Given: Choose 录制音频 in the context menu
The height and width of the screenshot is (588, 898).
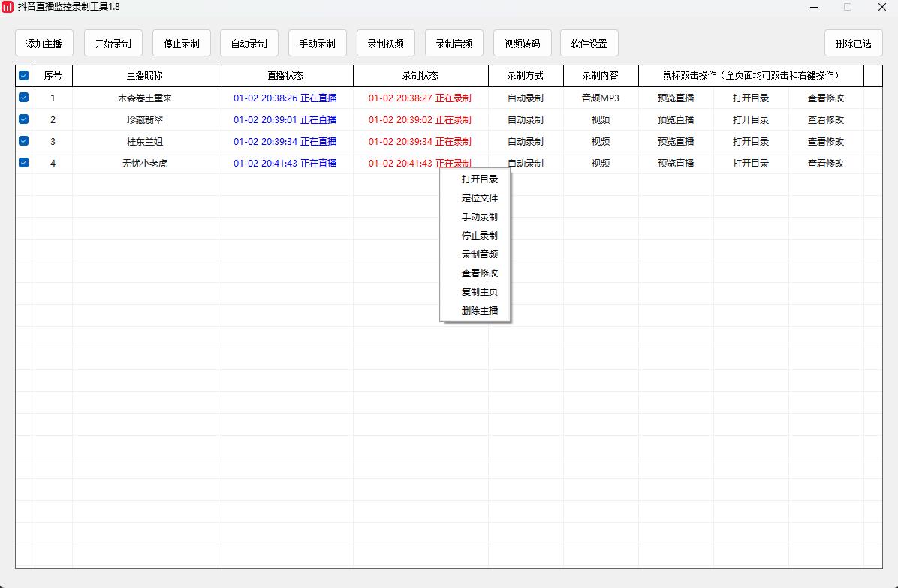Looking at the screenshot, I should 480,255.
